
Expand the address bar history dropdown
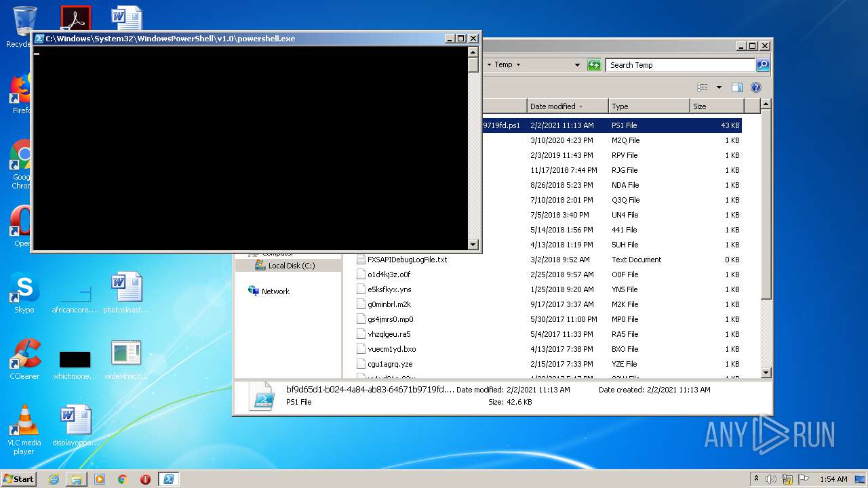(x=577, y=65)
